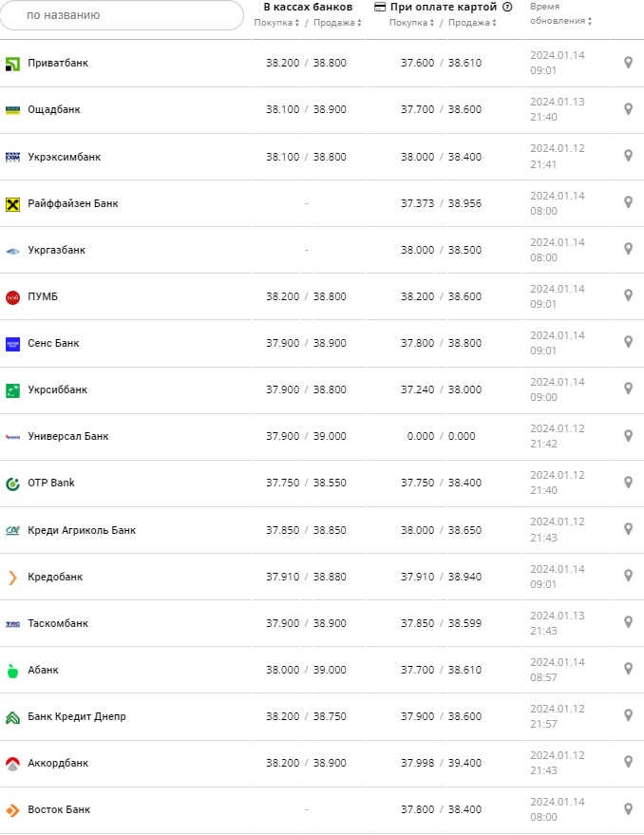Sort by cash desk Покупка column
This screenshot has height=835, width=644.
[x=276, y=23]
